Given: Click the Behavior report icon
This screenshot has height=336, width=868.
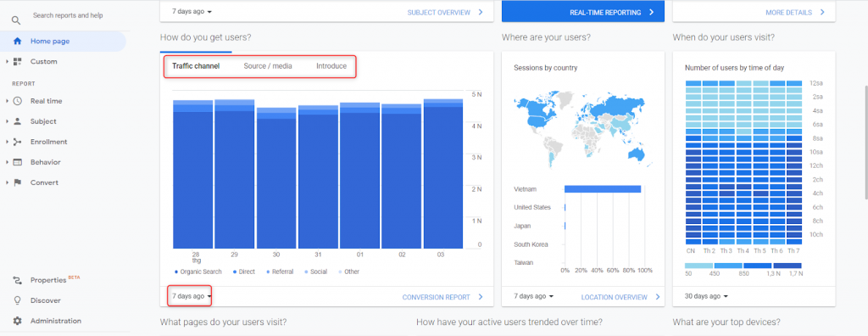Looking at the screenshot, I should [17, 162].
